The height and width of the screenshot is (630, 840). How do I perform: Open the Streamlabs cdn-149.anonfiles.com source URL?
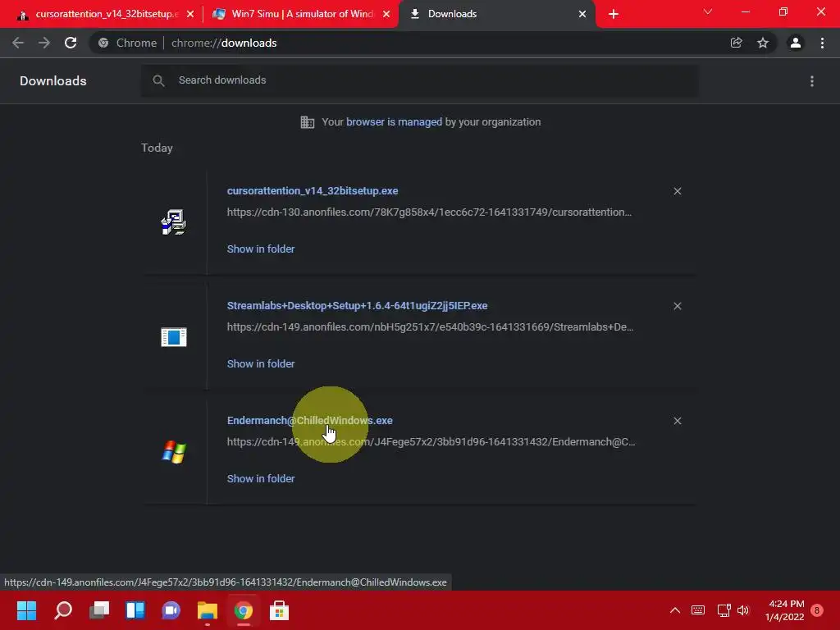(x=430, y=326)
